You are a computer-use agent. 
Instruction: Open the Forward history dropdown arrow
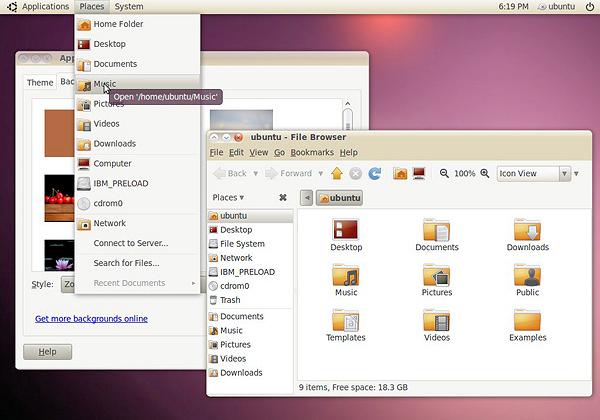tap(321, 174)
